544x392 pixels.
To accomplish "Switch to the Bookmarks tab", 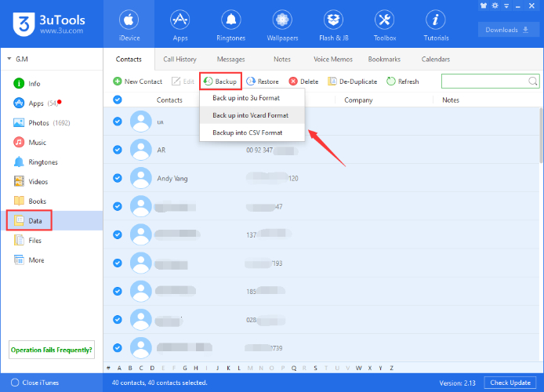I will [x=384, y=60].
